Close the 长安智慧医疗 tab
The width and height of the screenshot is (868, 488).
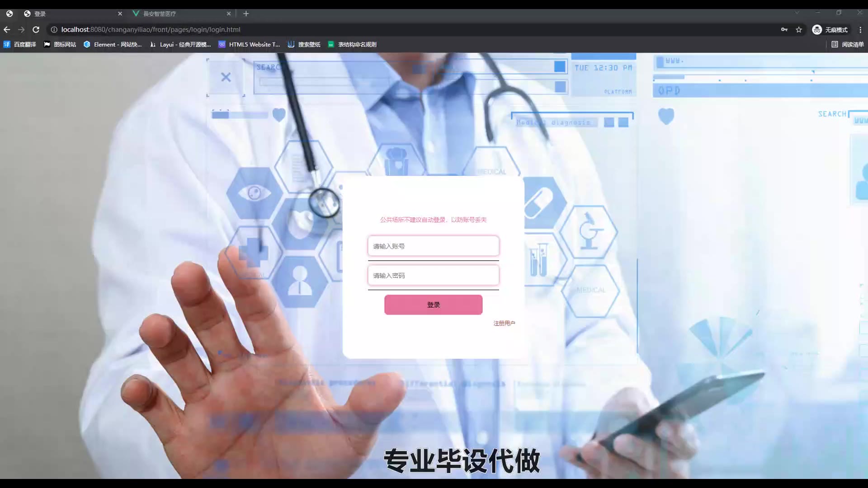229,14
